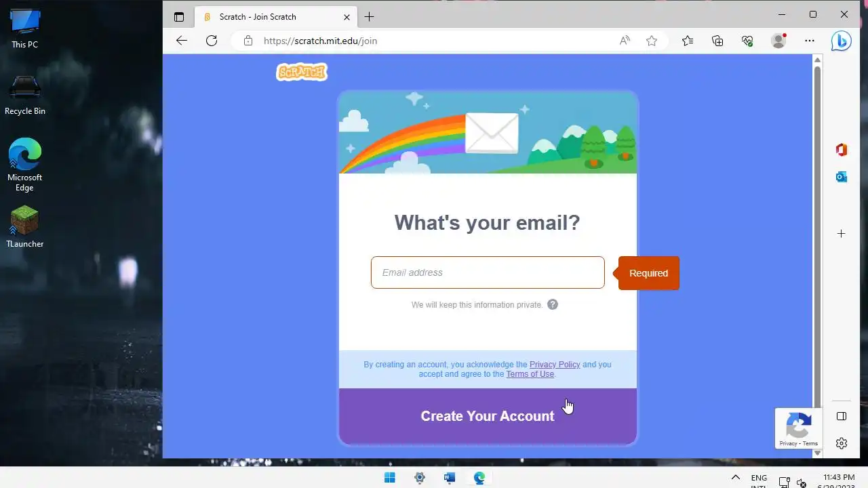Screen dimensions: 868x488
Task: Open Settings and more menu
Action: [810, 41]
